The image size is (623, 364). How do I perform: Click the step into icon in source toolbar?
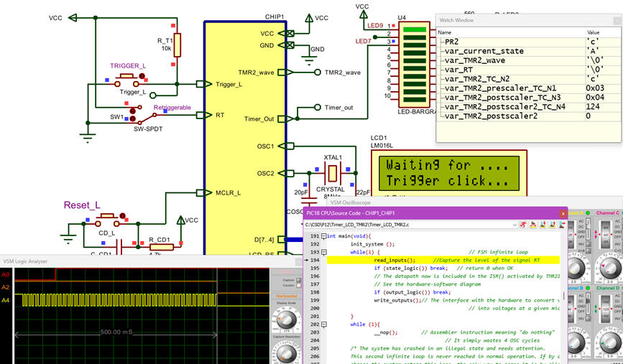pos(544,225)
